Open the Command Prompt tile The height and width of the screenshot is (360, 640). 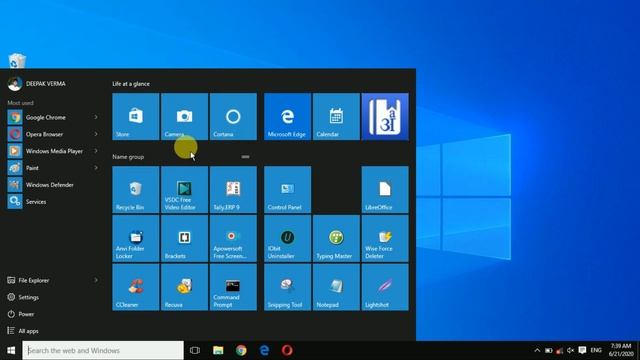click(x=233, y=287)
